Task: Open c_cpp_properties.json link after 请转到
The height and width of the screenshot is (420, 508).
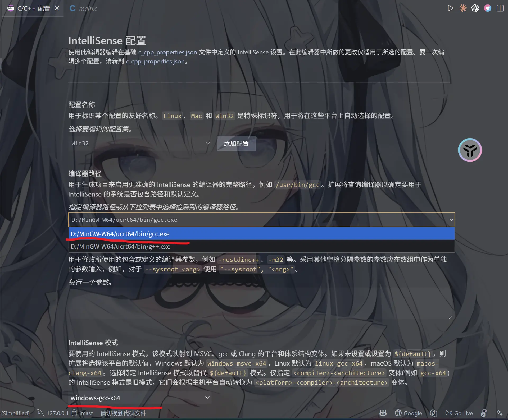Action: coord(155,61)
